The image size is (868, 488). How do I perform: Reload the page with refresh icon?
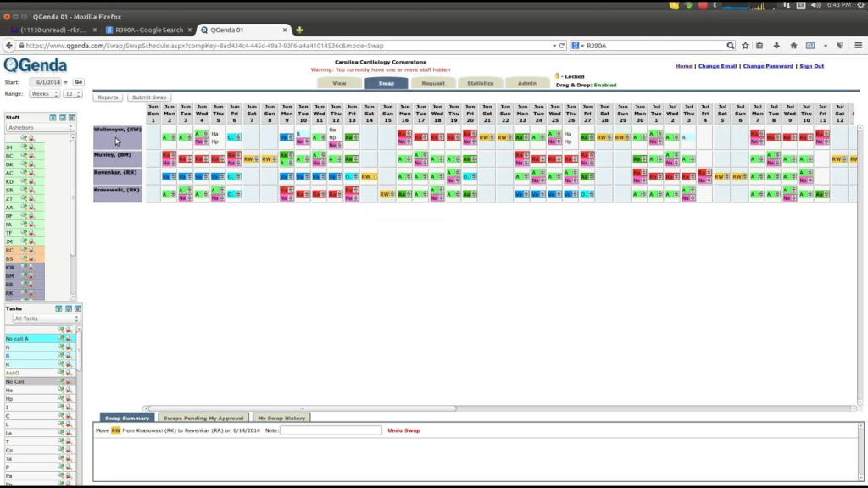tap(562, 46)
